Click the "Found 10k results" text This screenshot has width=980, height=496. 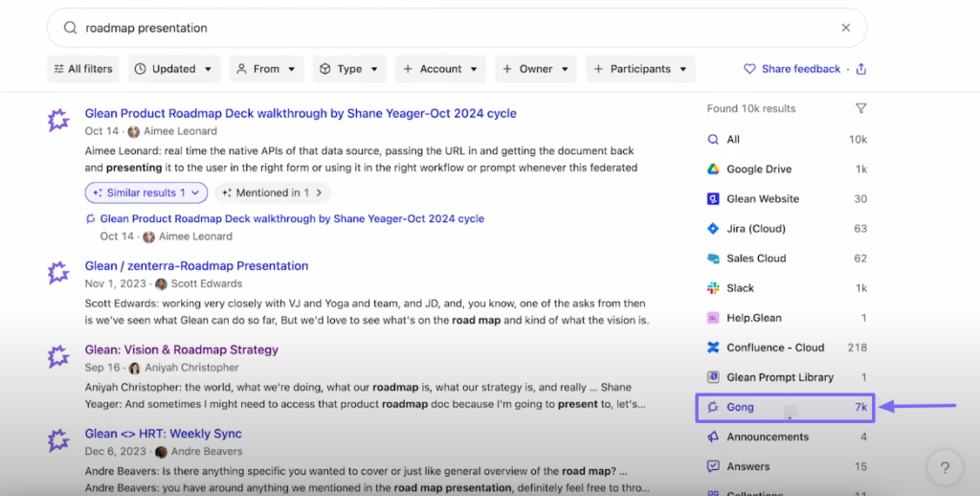click(751, 108)
